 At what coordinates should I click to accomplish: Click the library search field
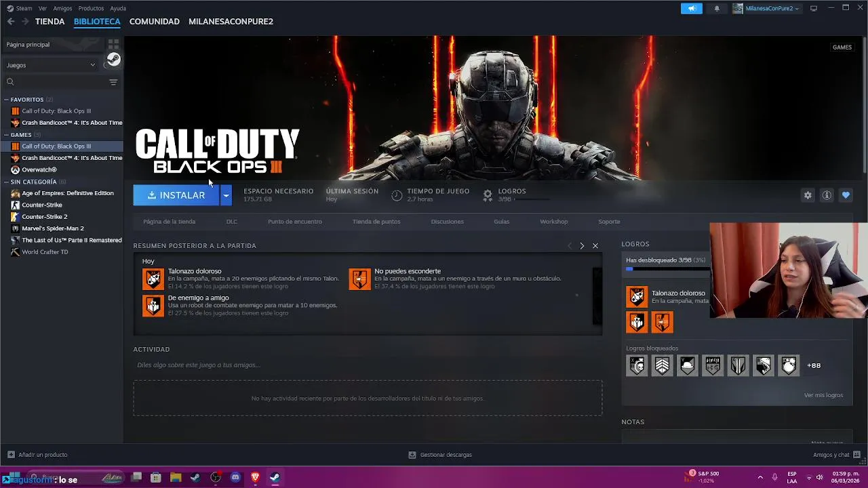click(56, 82)
